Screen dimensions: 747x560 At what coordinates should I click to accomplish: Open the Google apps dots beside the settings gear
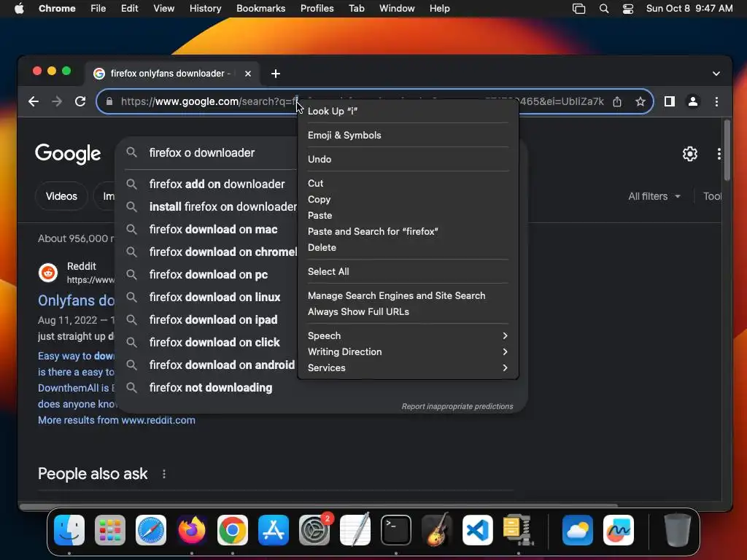[719, 154]
